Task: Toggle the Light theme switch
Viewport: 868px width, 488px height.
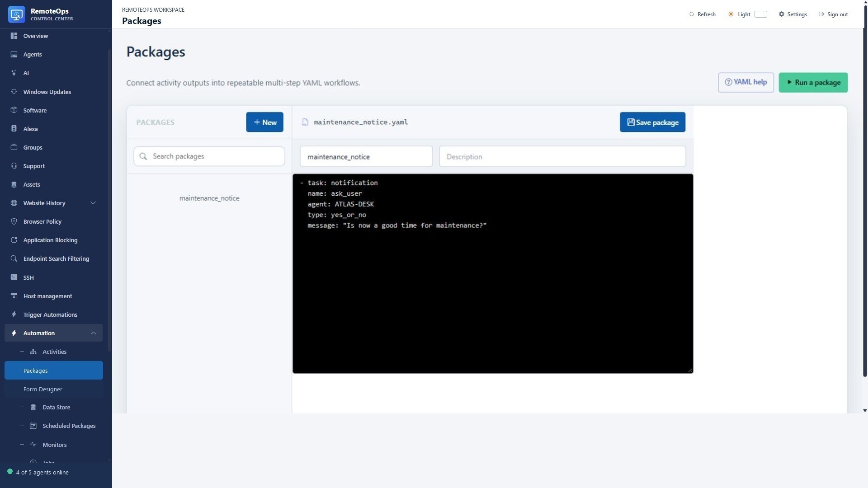Action: click(x=761, y=14)
